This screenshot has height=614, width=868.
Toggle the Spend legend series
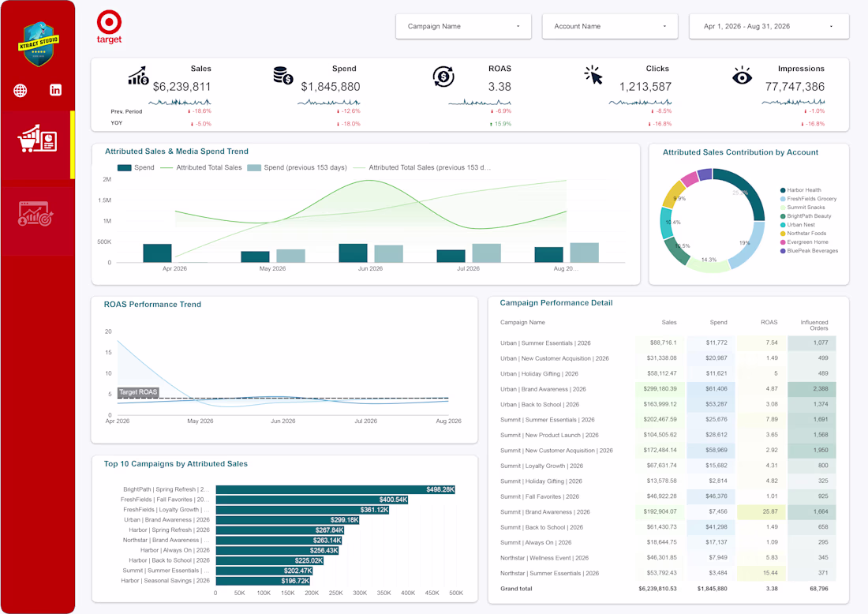coord(137,167)
